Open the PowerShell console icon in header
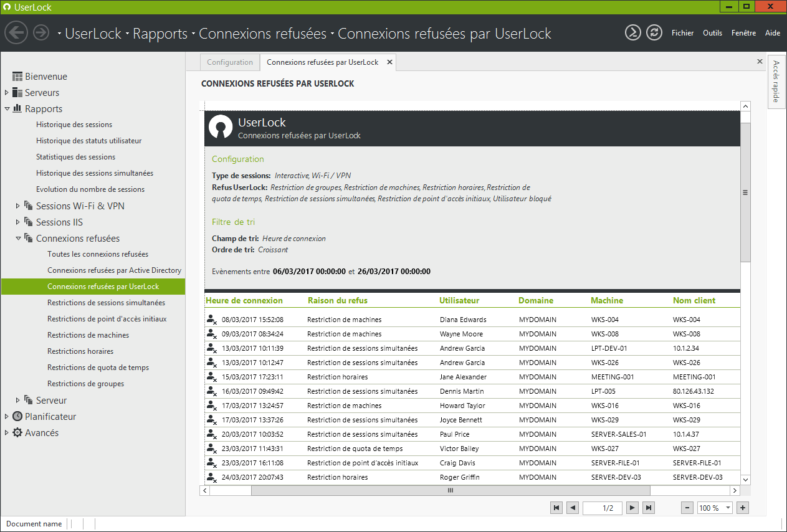Screen dimensions: 787x532 coord(633,32)
